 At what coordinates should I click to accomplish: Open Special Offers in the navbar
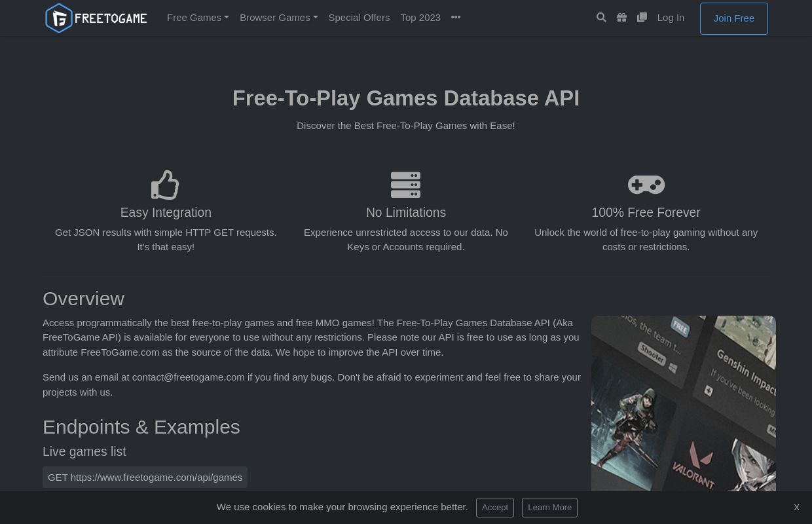coord(359,18)
